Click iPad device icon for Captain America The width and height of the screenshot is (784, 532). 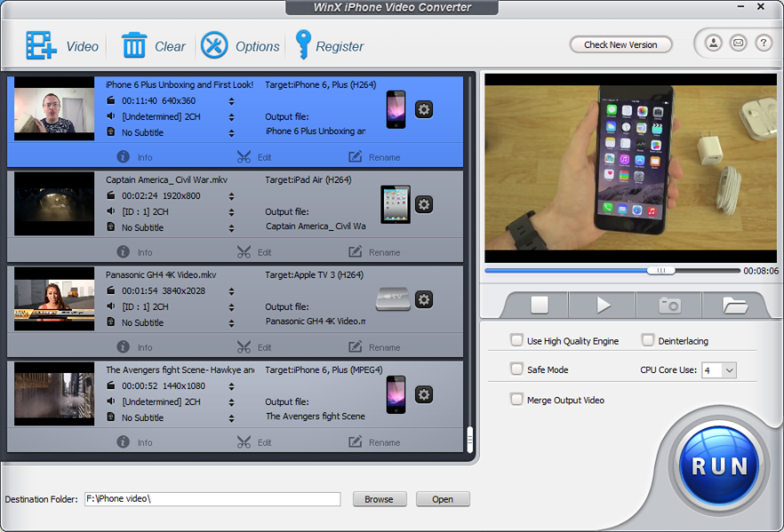click(396, 204)
